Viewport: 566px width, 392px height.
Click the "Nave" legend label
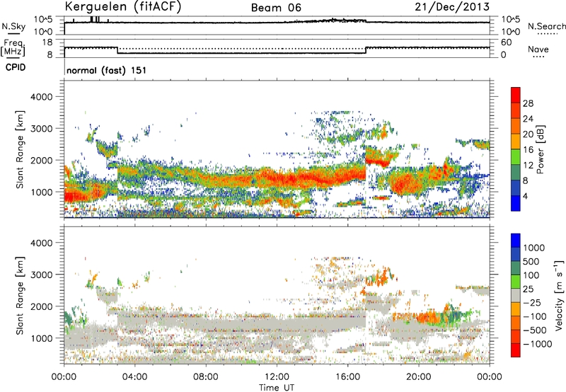538,49
